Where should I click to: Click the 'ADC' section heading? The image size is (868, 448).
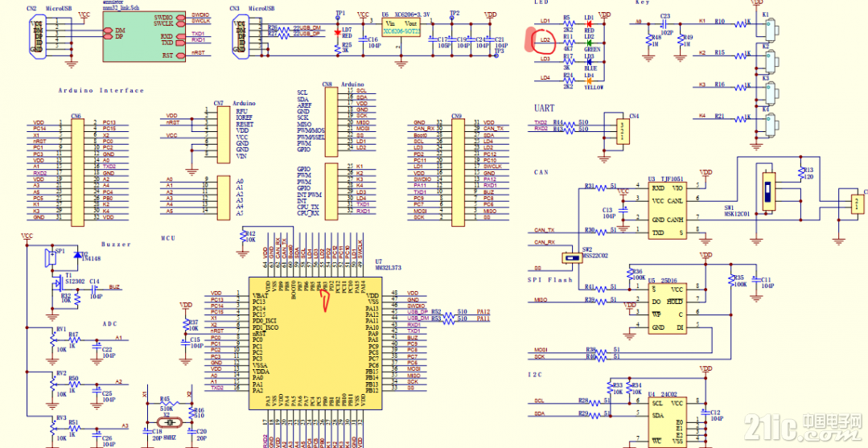pyautogui.click(x=110, y=323)
